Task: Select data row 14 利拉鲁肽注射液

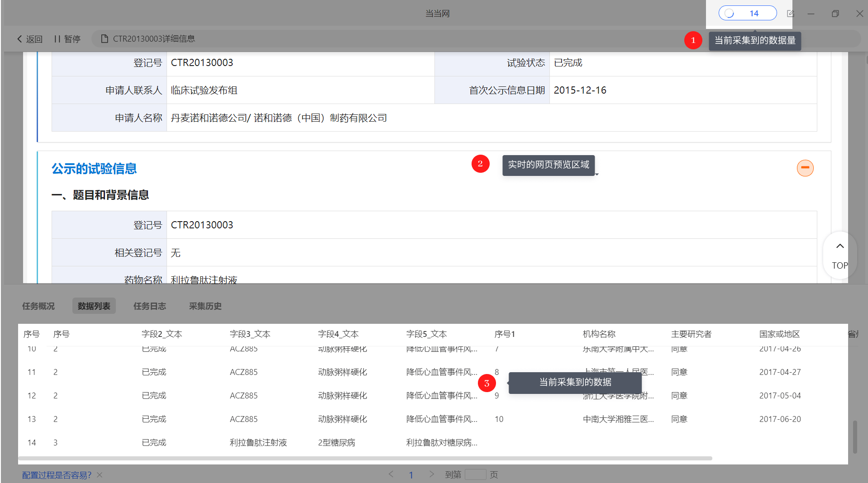Action: [x=433, y=443]
